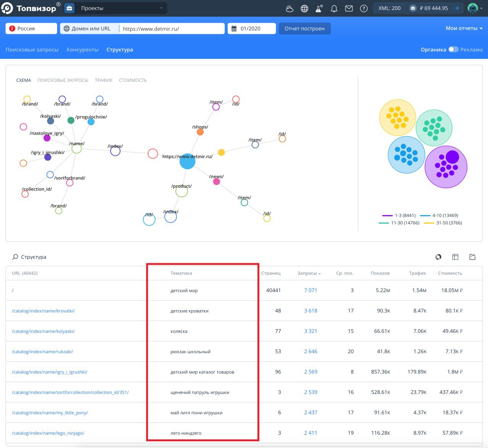Image resolution: width=488 pixels, height=448 pixels.
Task: Add funds with the plus icon
Action: coord(457,8)
